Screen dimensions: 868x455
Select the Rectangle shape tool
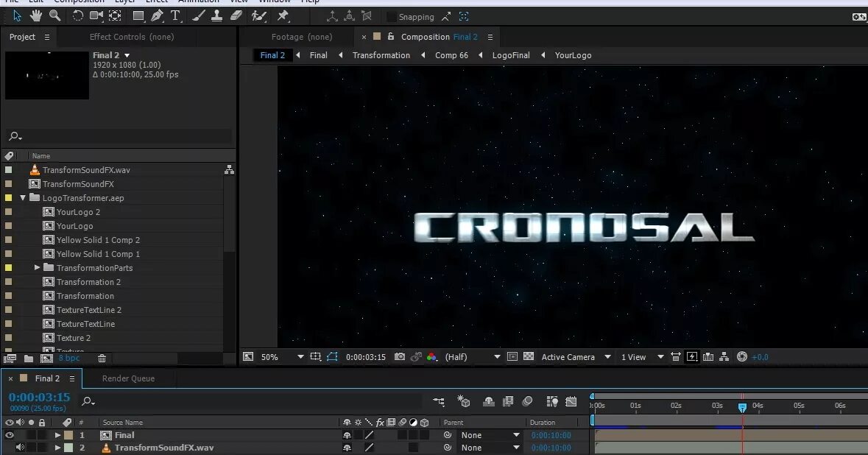[x=138, y=16]
